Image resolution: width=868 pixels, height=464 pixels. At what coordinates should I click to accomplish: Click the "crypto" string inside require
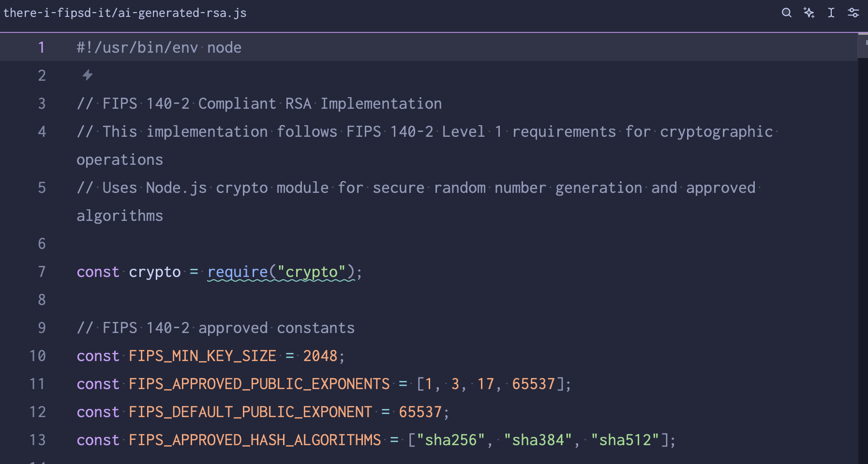coord(311,272)
